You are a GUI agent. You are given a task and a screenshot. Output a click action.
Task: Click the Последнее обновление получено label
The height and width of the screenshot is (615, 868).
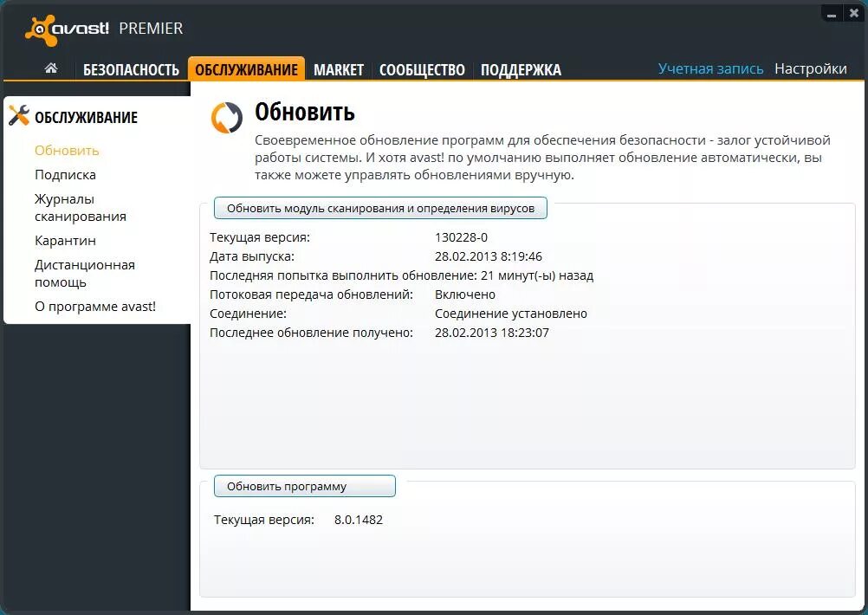pyautogui.click(x=311, y=333)
